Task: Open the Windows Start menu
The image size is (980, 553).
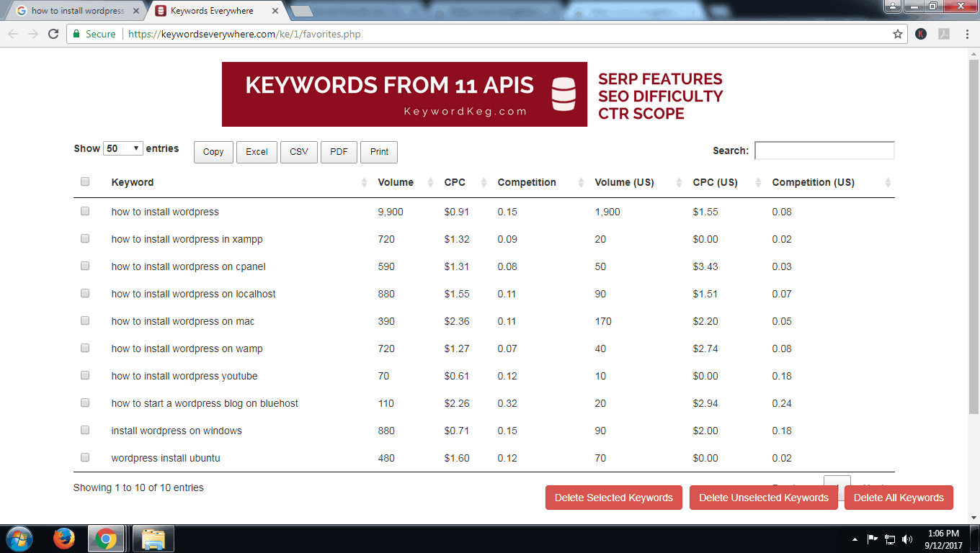Action: click(x=19, y=539)
